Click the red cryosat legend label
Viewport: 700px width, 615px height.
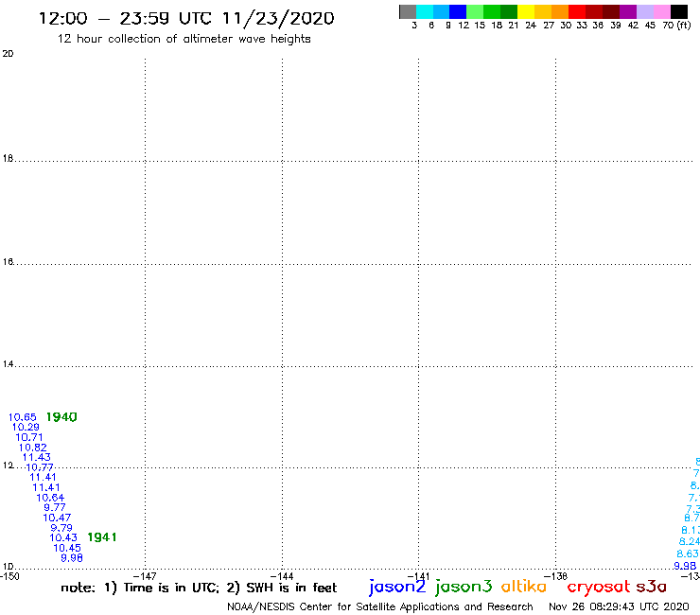pos(598,587)
